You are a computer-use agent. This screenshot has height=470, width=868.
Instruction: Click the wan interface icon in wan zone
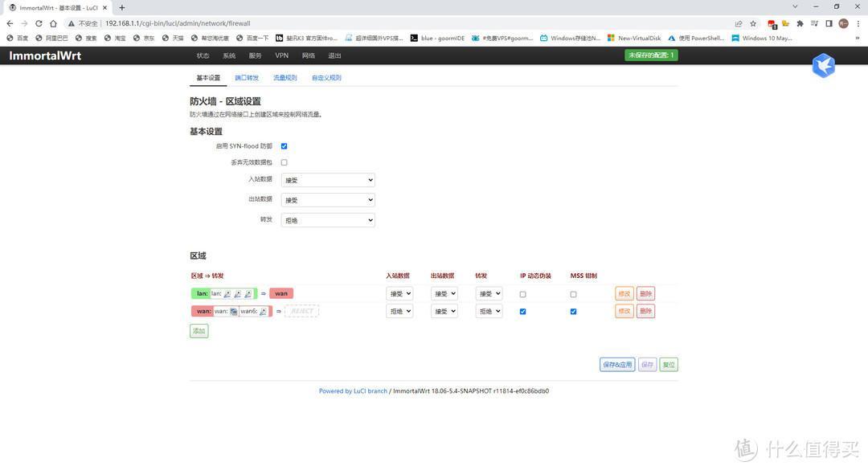click(x=234, y=311)
